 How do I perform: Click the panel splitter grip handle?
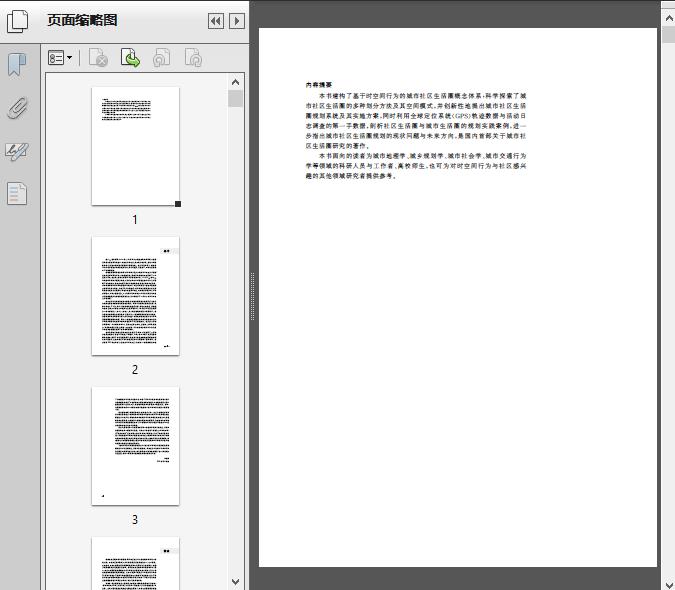click(x=253, y=297)
